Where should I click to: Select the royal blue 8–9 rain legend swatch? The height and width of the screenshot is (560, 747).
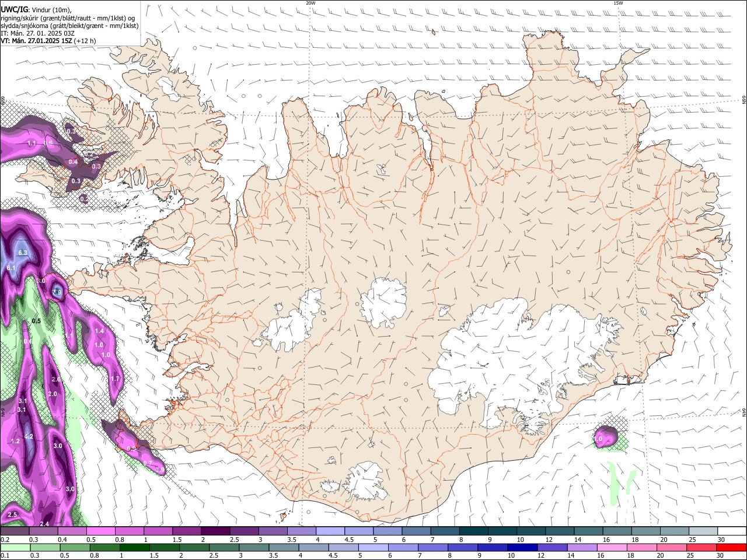click(x=463, y=547)
